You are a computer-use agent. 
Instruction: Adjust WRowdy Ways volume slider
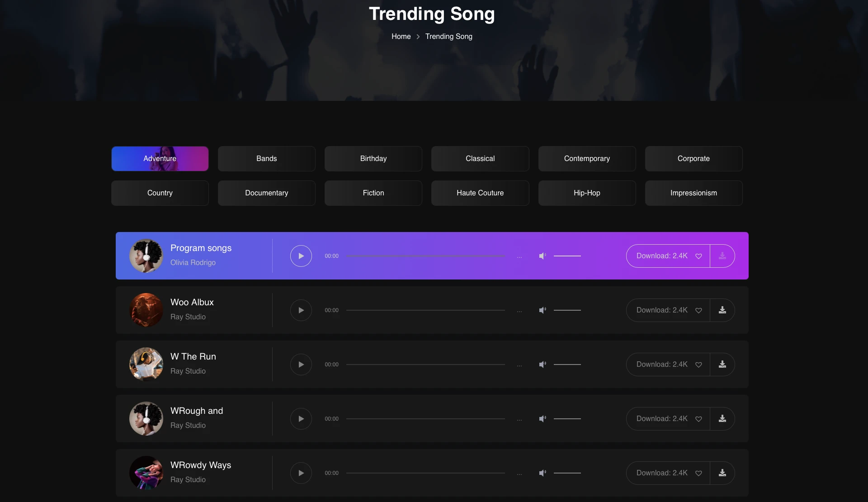(567, 473)
